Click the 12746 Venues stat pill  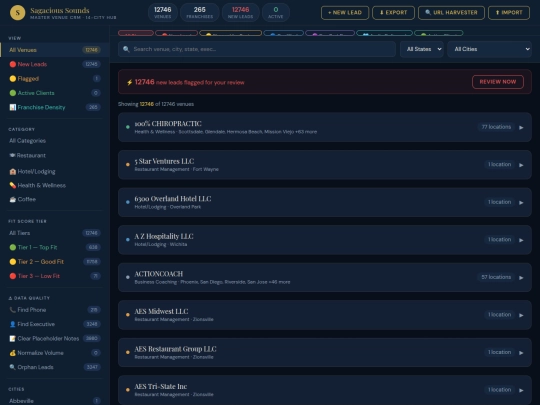click(163, 12)
